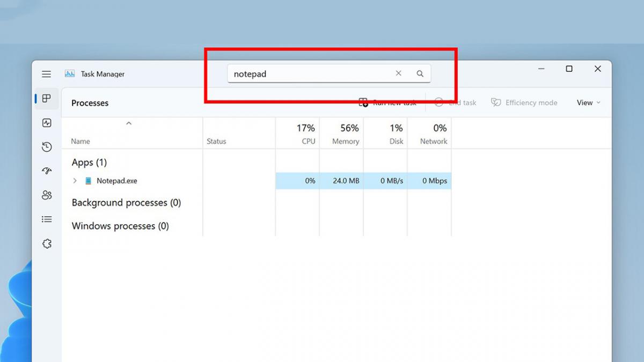The width and height of the screenshot is (644, 362).
Task: Clear the search box with X
Action: (x=398, y=73)
